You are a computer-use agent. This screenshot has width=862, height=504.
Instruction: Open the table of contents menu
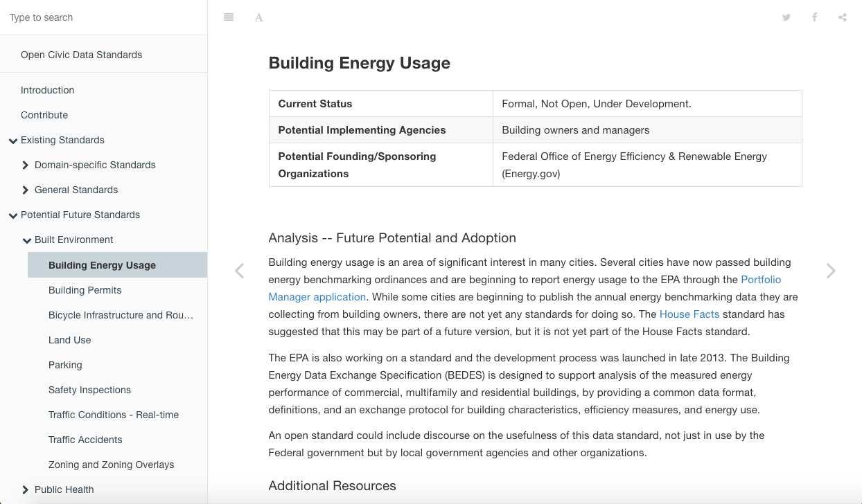coord(229,17)
